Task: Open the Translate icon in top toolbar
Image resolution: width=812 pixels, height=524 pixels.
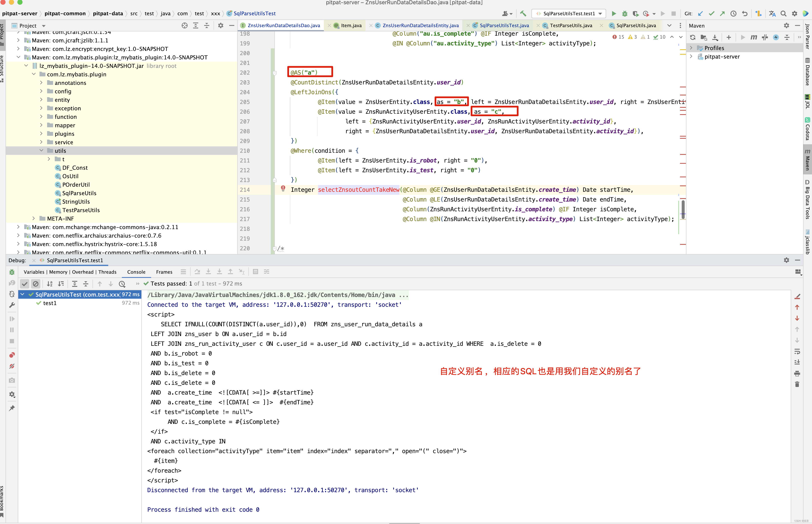Action: pos(772,14)
